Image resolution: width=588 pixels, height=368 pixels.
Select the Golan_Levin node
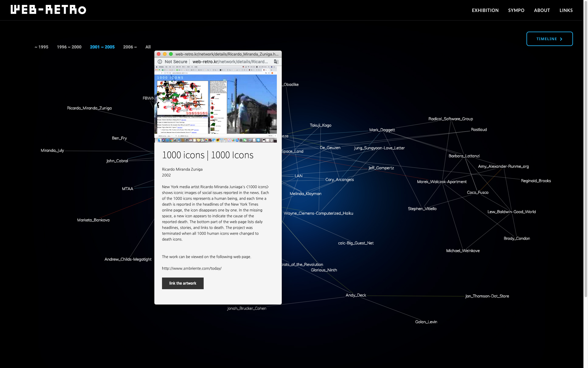coord(426,322)
